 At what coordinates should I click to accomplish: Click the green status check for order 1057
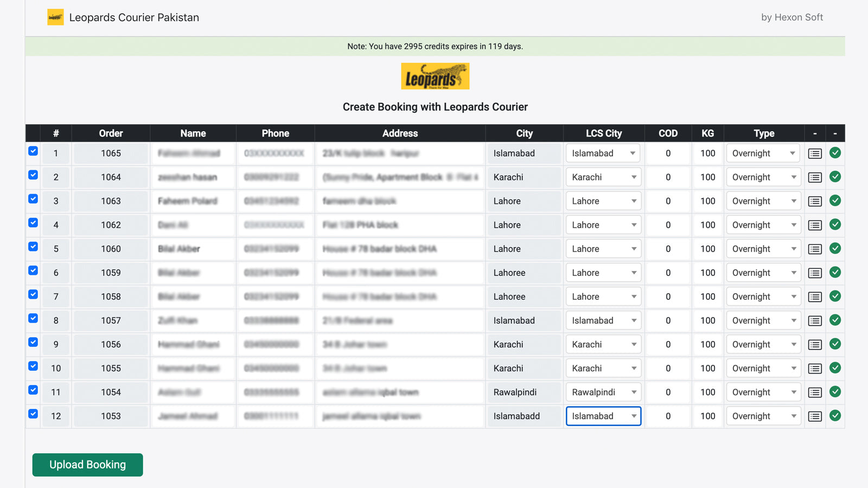click(835, 320)
